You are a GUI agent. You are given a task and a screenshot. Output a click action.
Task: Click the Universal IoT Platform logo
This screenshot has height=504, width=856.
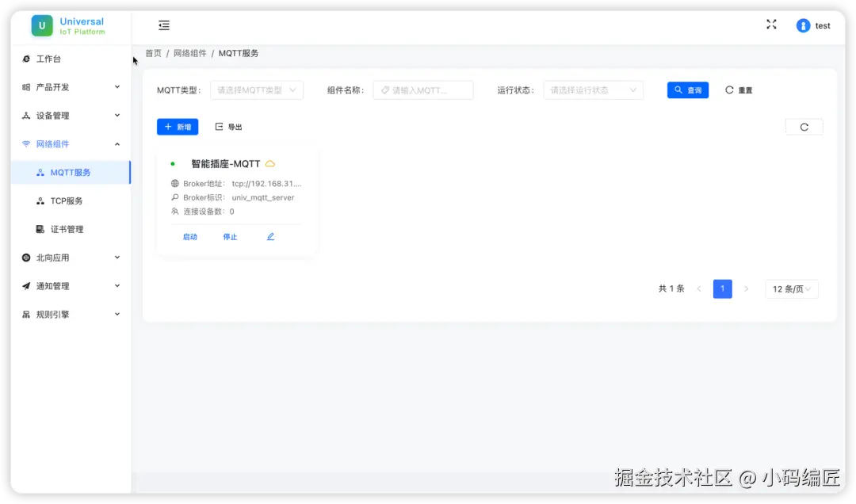pos(68,25)
